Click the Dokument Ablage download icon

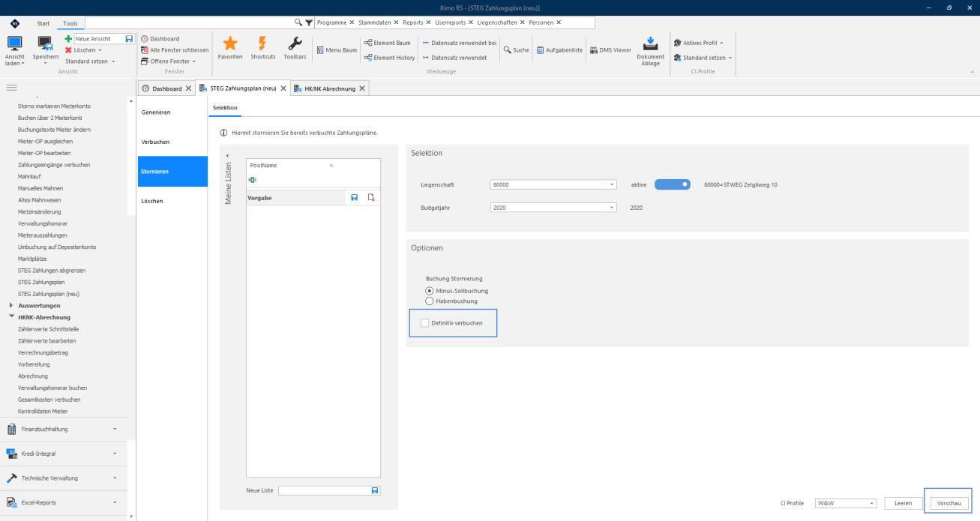coord(651,44)
